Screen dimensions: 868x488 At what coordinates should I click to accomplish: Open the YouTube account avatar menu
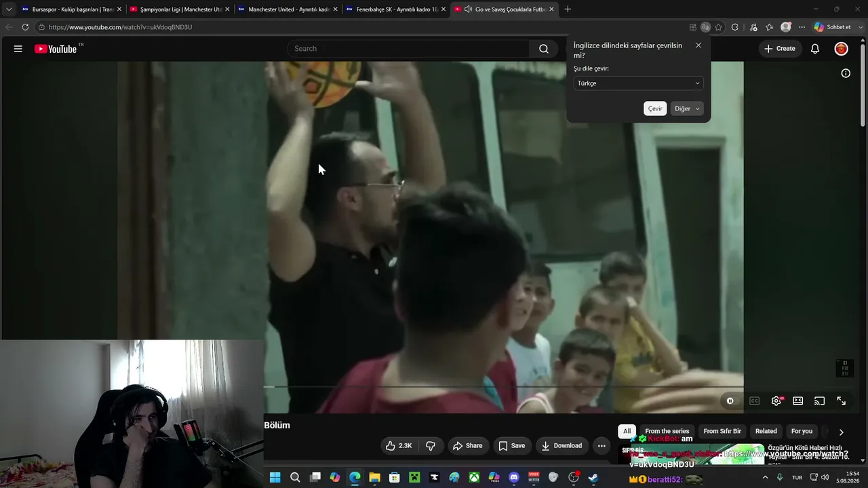(841, 49)
